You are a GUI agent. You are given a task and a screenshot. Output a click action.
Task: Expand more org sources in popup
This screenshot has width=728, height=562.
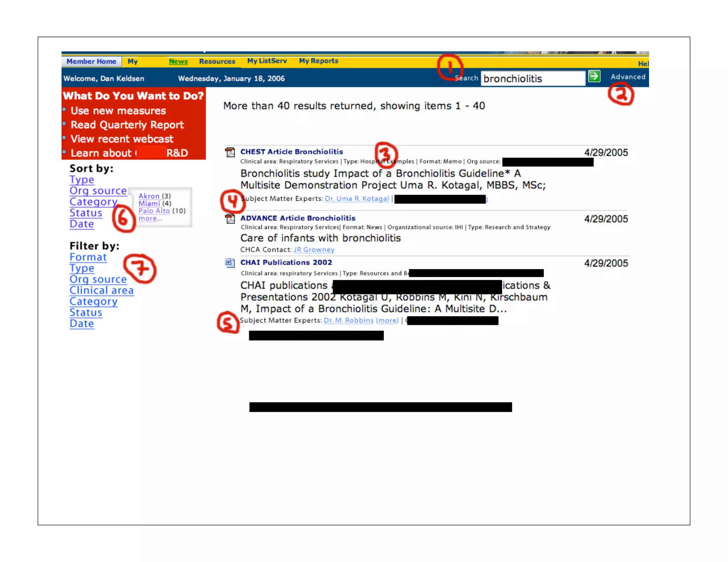click(148, 218)
